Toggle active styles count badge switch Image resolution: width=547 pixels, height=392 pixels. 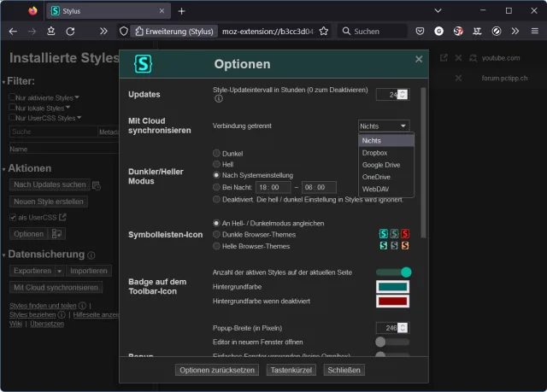393,272
